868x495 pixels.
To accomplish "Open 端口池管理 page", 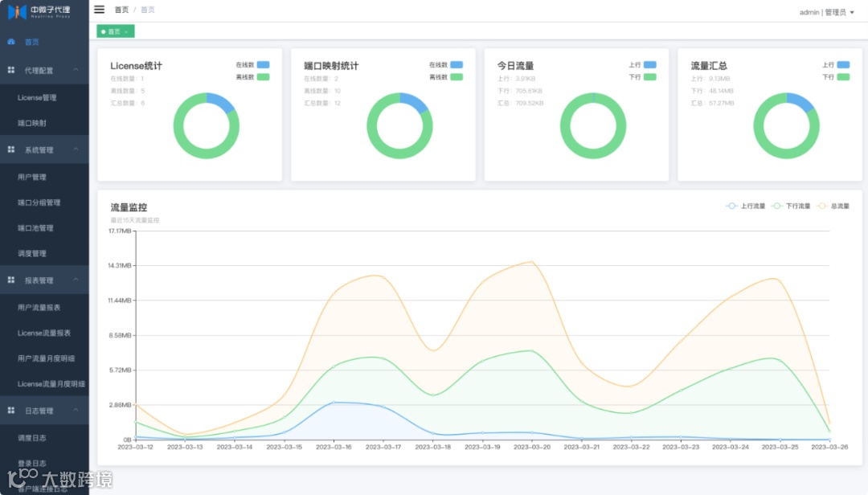I will click(44, 228).
